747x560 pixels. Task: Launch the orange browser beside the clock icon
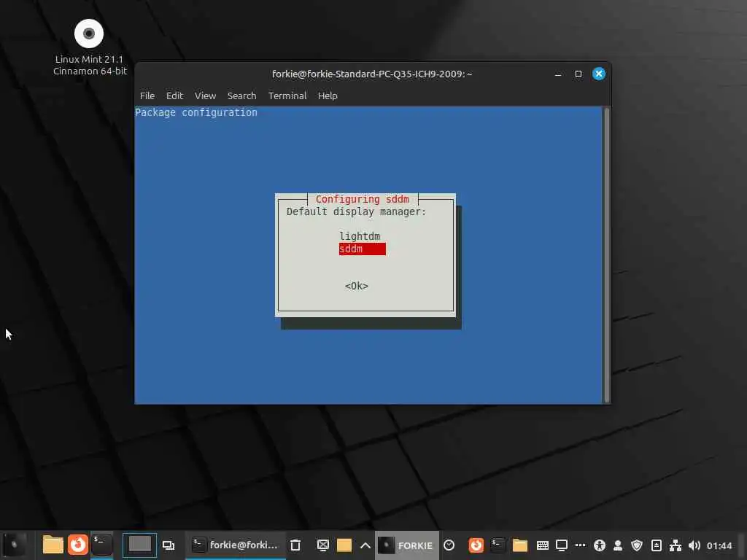pyautogui.click(x=476, y=545)
